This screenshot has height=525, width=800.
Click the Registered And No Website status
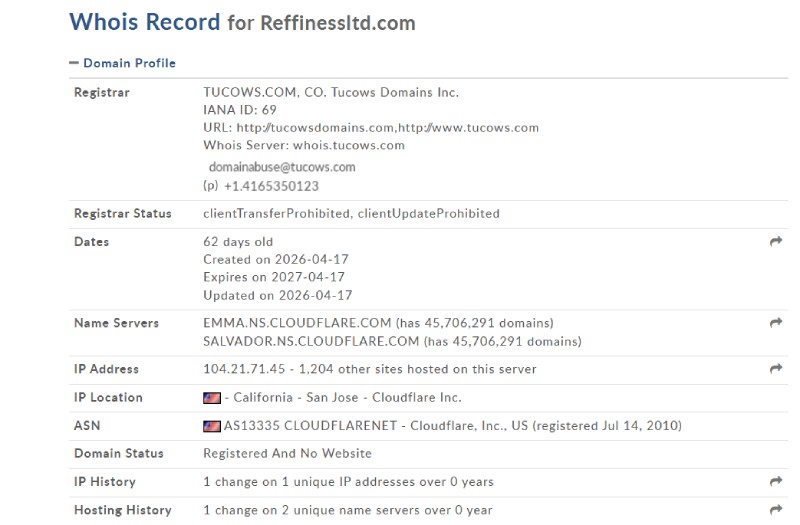pyautogui.click(x=287, y=454)
